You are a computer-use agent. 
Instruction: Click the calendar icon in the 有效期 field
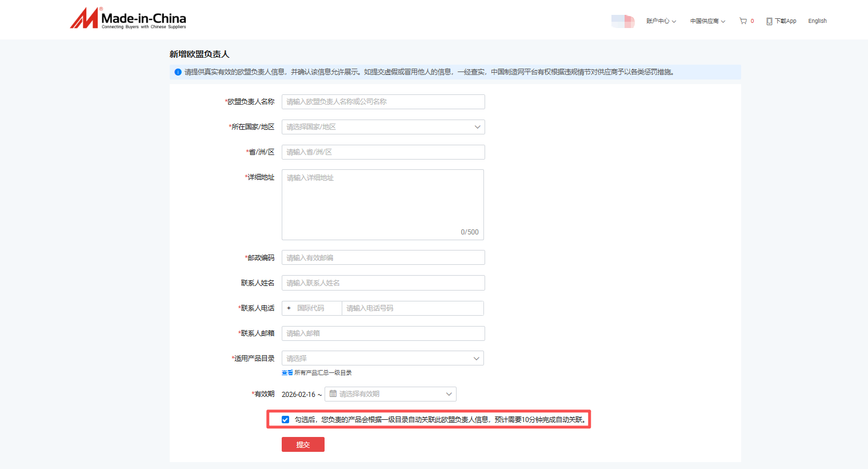[x=334, y=394]
